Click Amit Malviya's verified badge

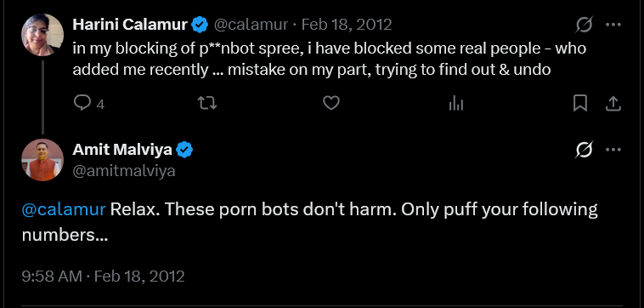coord(184,150)
